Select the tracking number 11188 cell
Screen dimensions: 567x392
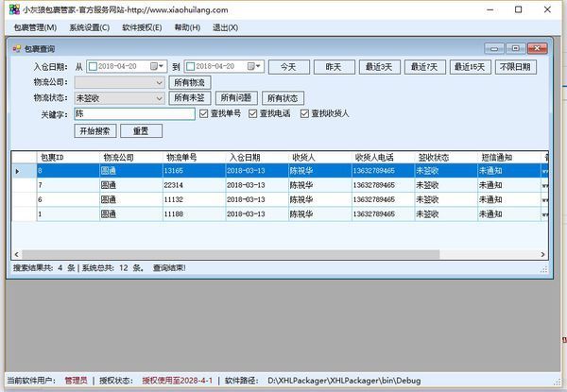194,214
